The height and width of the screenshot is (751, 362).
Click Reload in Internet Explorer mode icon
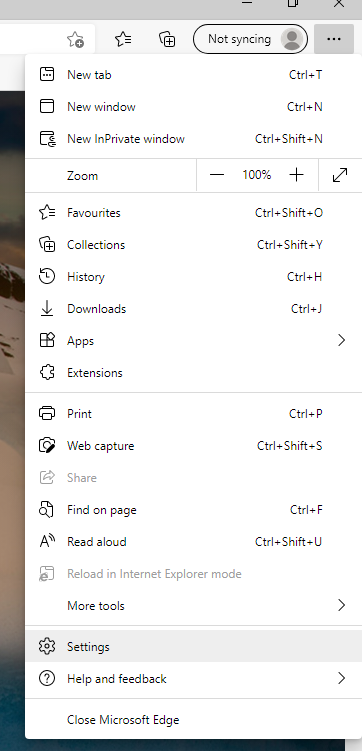pos(46,574)
